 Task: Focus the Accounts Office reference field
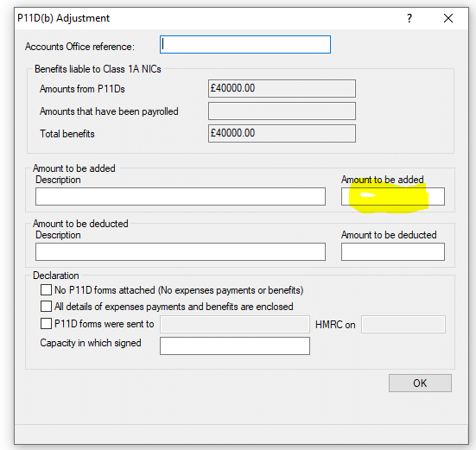point(245,45)
